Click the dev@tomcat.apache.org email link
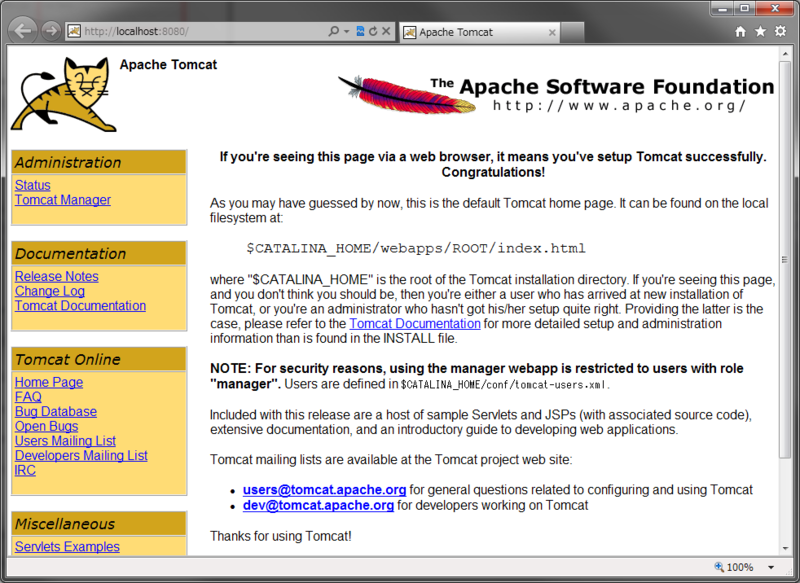This screenshot has height=583, width=800. coord(318,505)
